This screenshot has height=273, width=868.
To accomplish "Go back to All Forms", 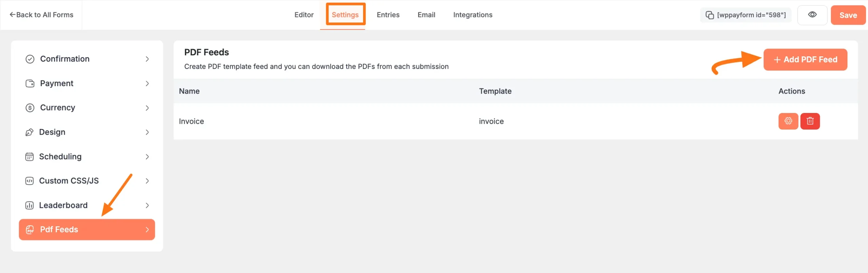I will 41,15.
